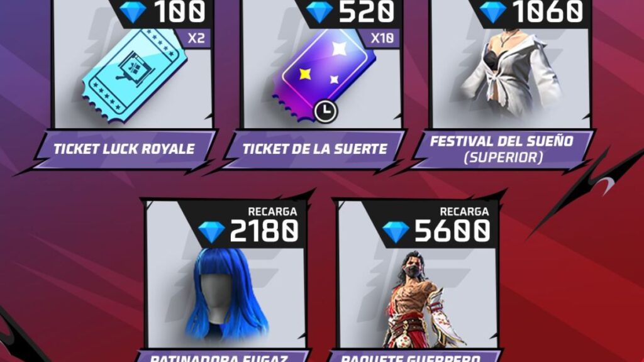Click the diamond icon beside 5600

pos(396,231)
